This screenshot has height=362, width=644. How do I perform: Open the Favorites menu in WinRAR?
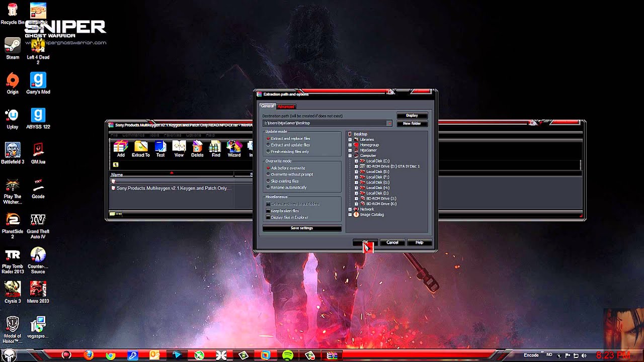(x=173, y=135)
